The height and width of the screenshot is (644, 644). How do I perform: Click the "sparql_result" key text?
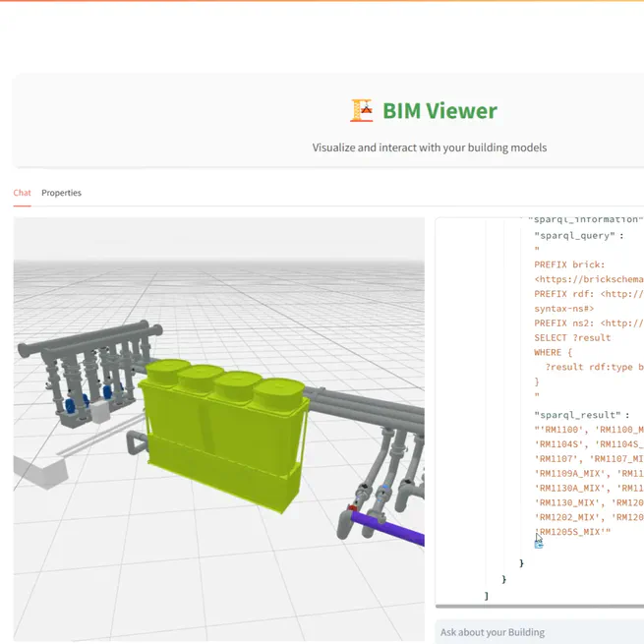click(577, 415)
